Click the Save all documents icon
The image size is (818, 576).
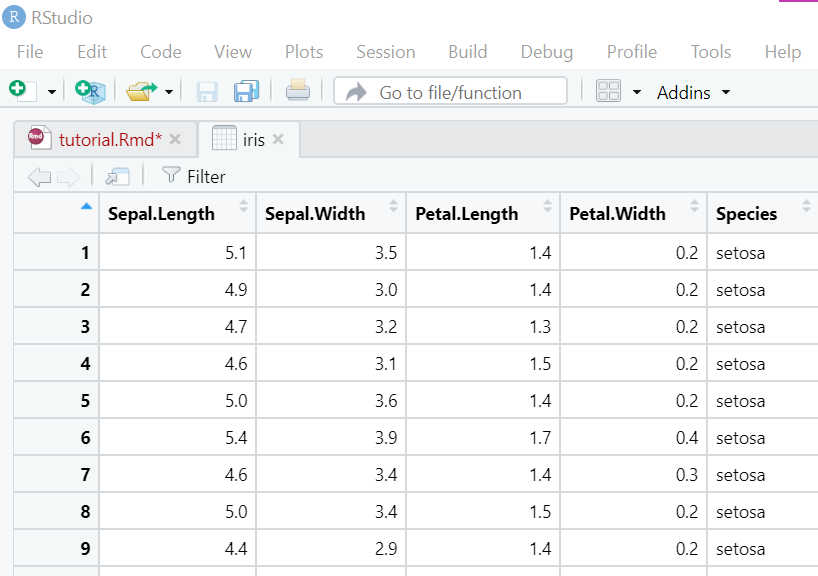[246, 92]
